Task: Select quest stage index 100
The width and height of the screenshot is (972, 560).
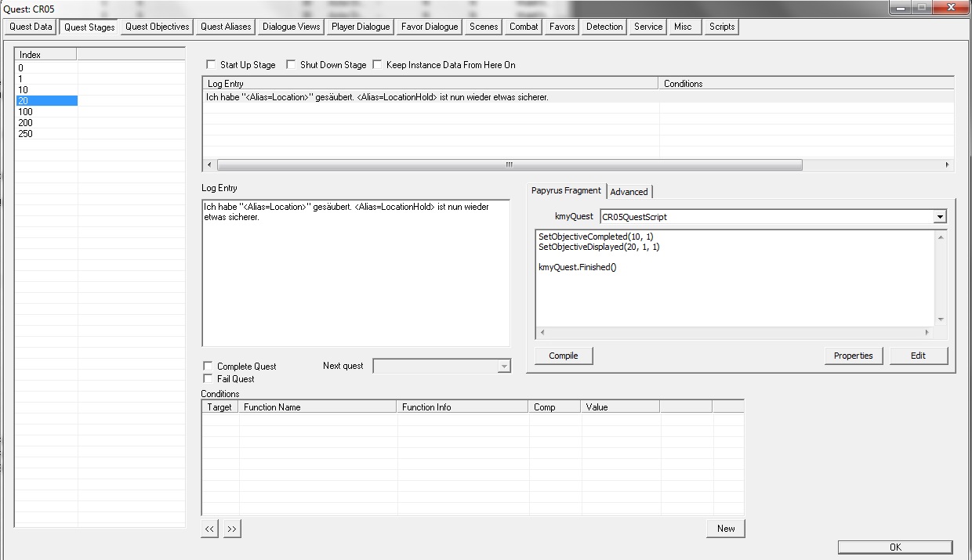Action: click(x=25, y=112)
